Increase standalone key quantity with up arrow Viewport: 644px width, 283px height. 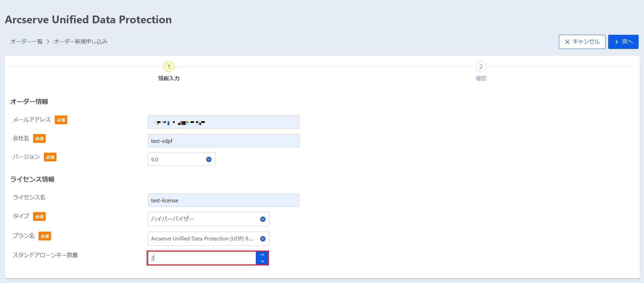click(x=263, y=255)
